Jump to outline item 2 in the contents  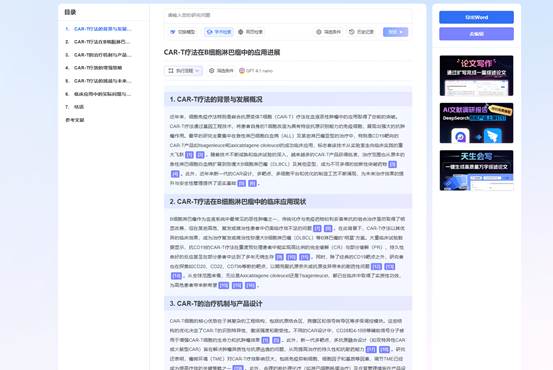[x=98, y=42]
